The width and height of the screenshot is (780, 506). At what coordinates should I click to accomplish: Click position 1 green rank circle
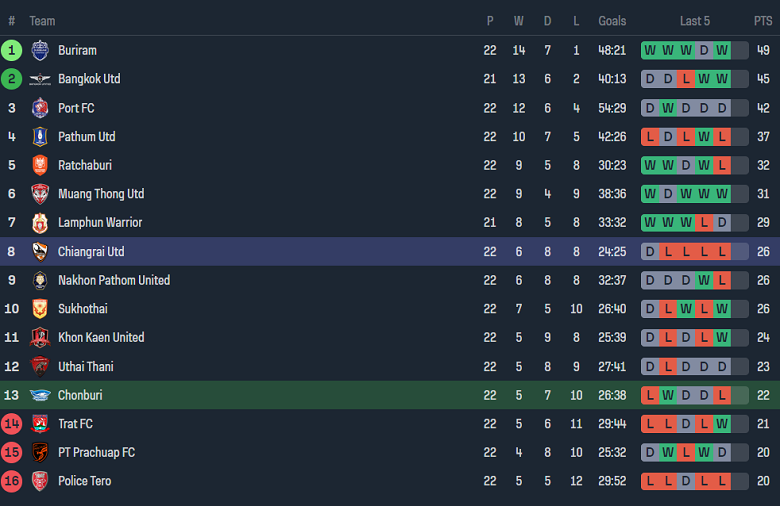(x=12, y=50)
